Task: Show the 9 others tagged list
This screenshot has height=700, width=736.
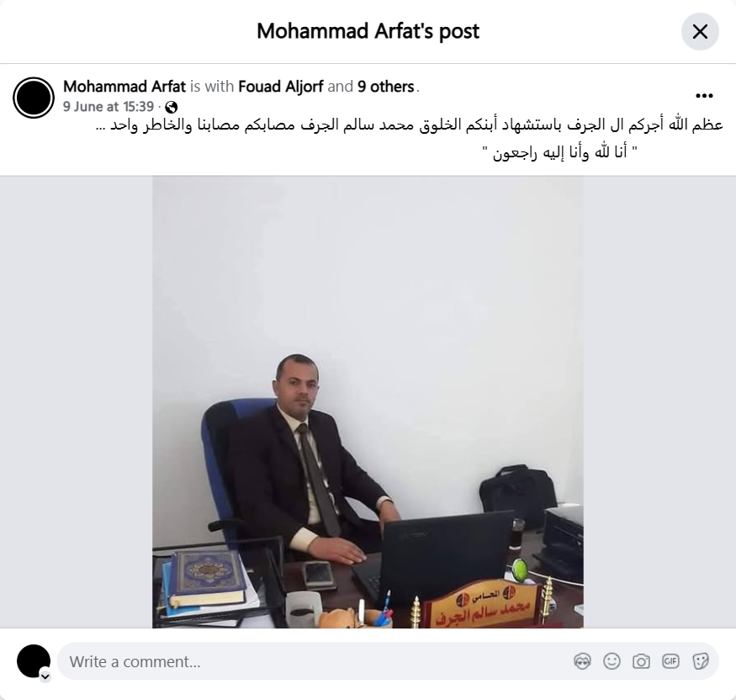Action: [x=386, y=87]
